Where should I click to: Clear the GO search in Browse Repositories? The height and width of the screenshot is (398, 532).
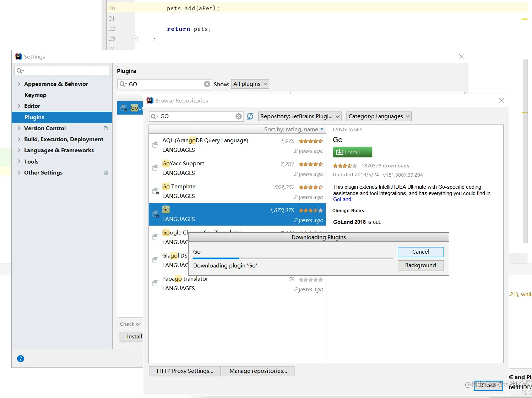239,116
